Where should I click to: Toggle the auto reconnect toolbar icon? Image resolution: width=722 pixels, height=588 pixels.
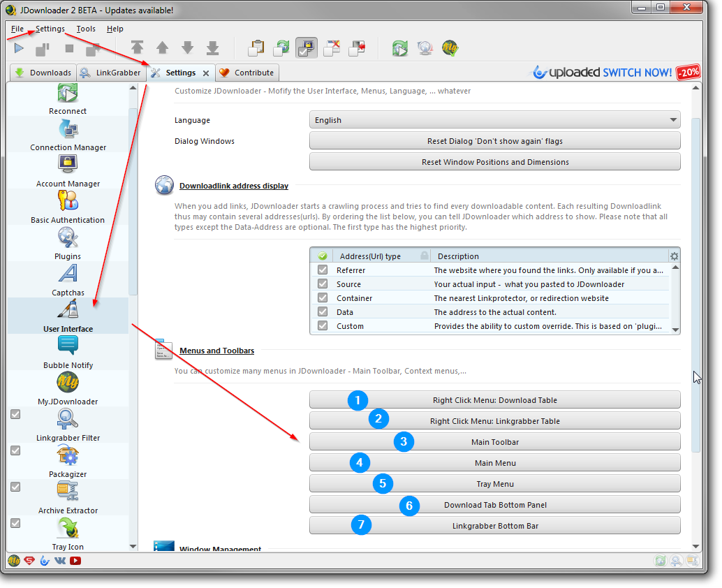pos(281,48)
